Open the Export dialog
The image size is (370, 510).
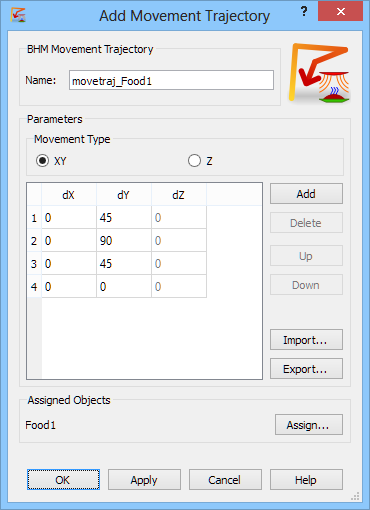tap(306, 369)
